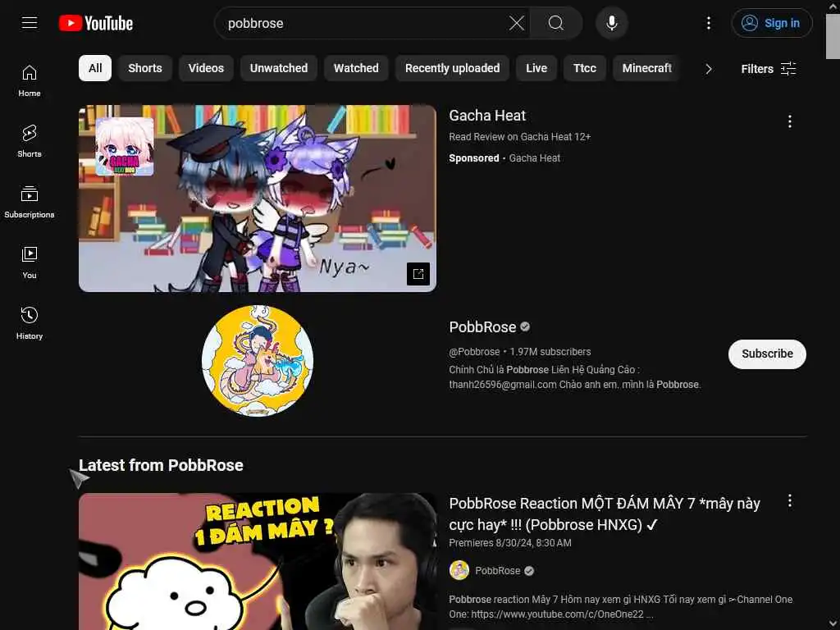
Task: Click the PobbRose channel description text
Action: tap(575, 377)
